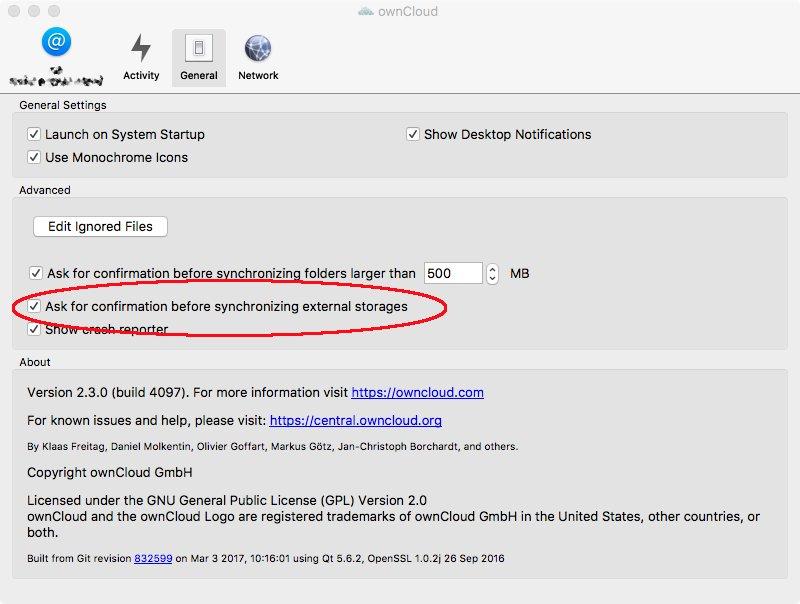Click the About section heading
Image resolution: width=800 pixels, height=604 pixels.
[x=35, y=362]
